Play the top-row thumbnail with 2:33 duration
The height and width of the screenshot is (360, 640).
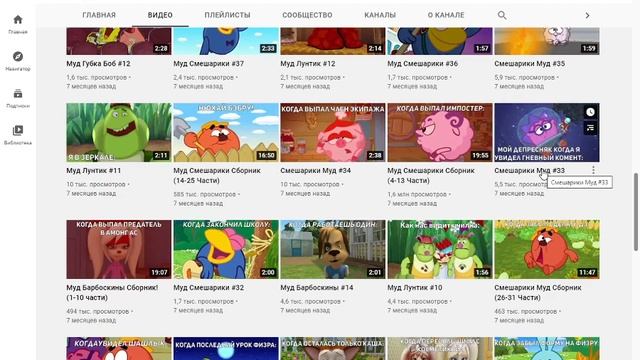[x=226, y=41]
